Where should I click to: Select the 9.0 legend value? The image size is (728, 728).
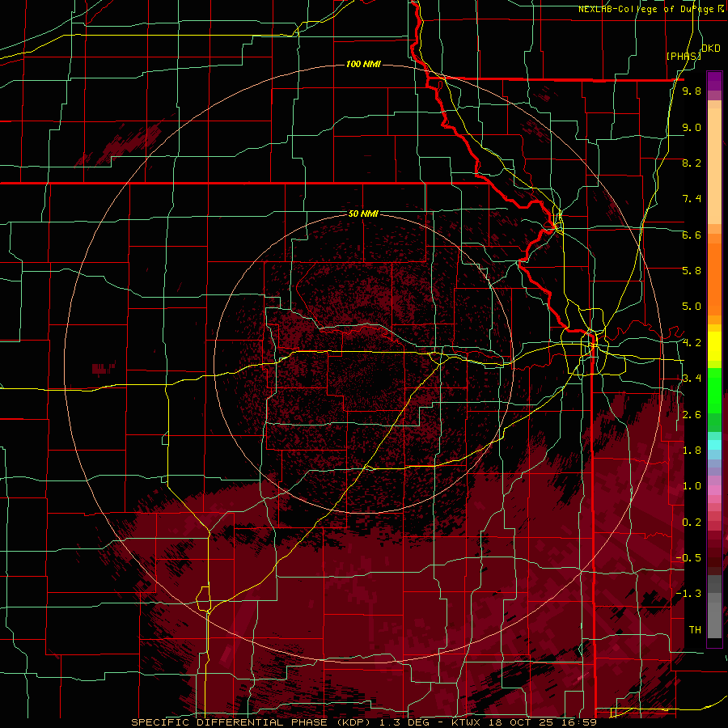692,127
